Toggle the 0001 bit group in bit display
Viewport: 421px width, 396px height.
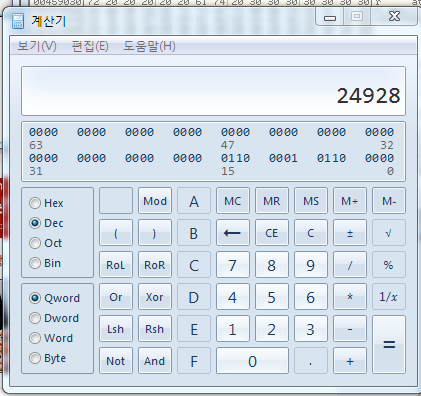[283, 158]
